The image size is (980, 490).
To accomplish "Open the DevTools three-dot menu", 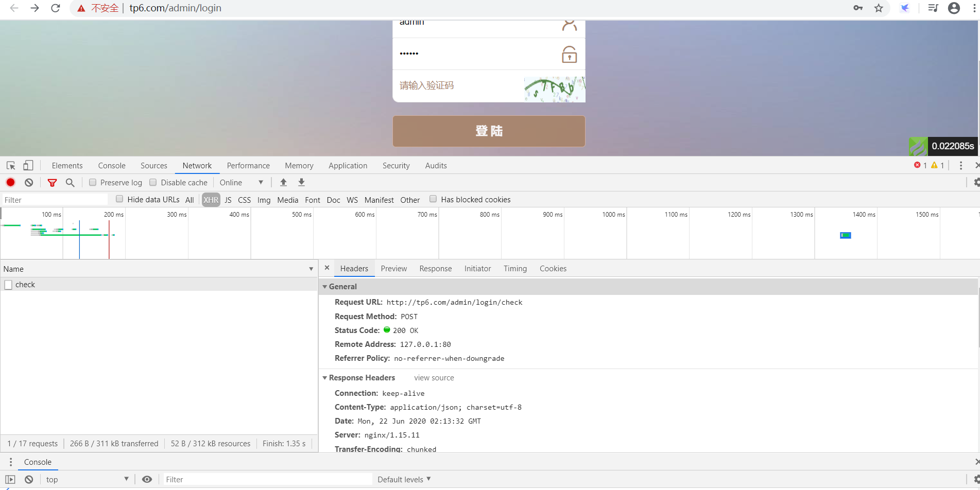I will [961, 165].
